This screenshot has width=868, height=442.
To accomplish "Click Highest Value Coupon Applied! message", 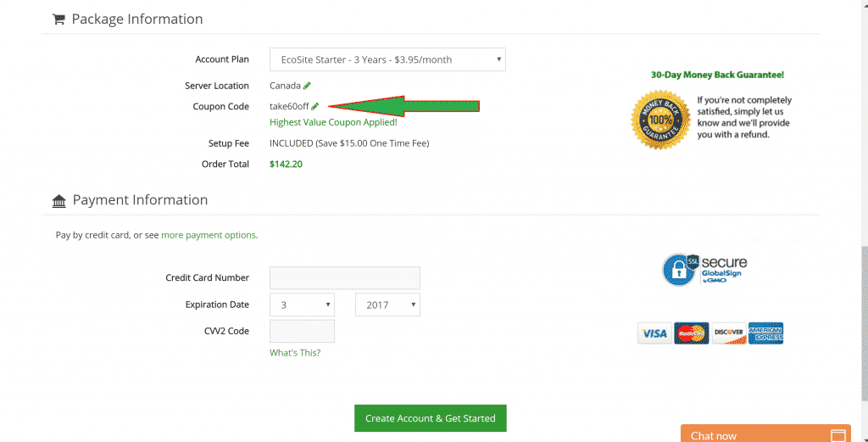I will pyautogui.click(x=333, y=122).
